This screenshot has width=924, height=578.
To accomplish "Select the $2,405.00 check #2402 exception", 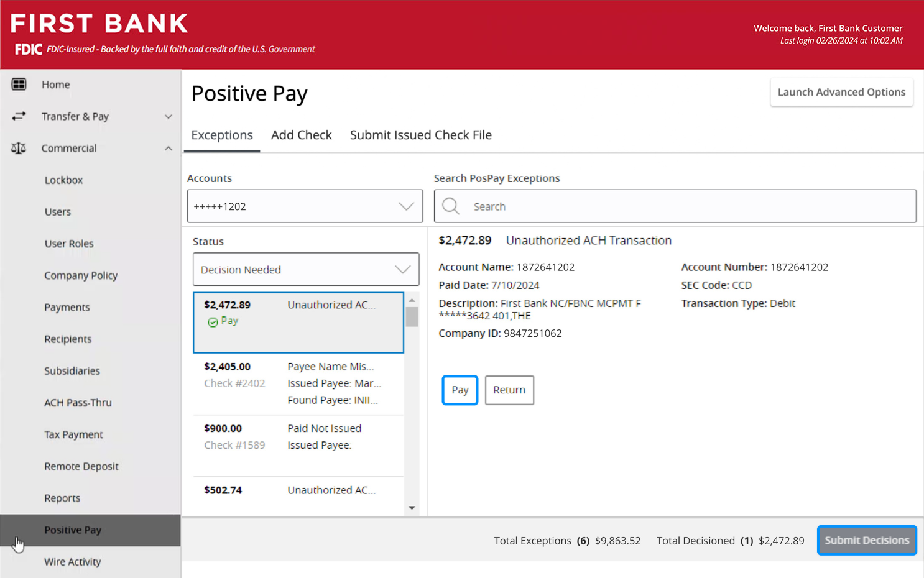I will pos(298,383).
